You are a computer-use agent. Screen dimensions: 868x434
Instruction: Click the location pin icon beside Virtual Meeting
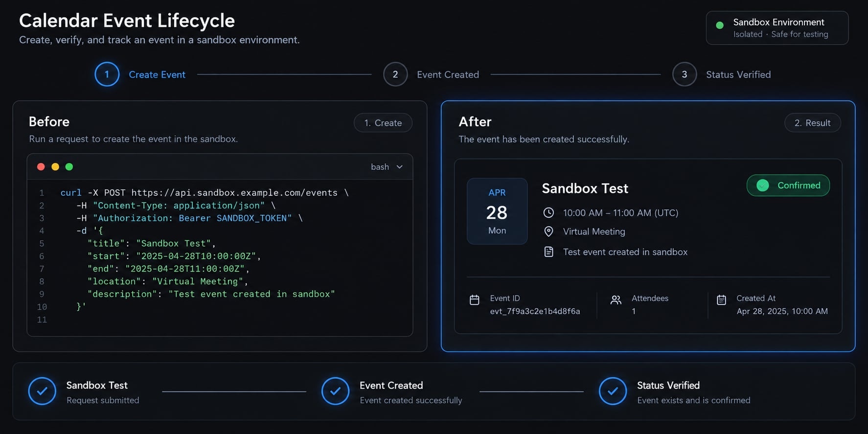coord(548,231)
